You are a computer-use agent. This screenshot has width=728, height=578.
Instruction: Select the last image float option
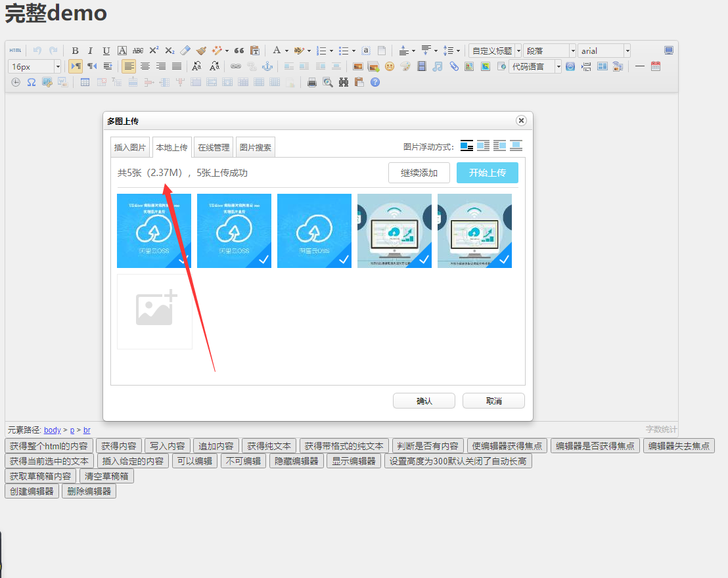(516, 146)
